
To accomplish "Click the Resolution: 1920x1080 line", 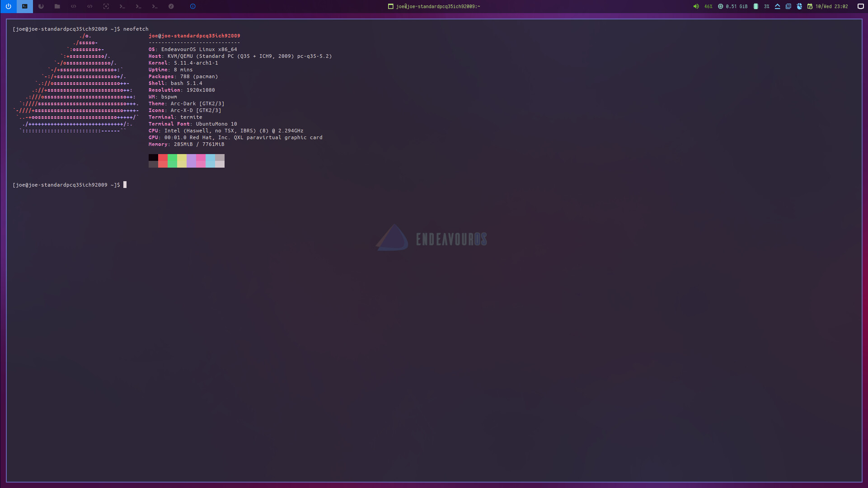I will [182, 90].
